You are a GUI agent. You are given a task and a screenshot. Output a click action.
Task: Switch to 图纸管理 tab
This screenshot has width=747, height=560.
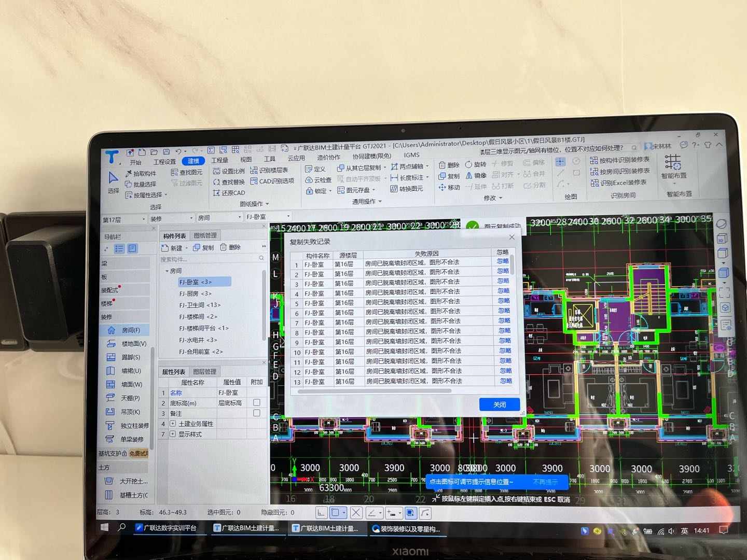click(x=205, y=235)
